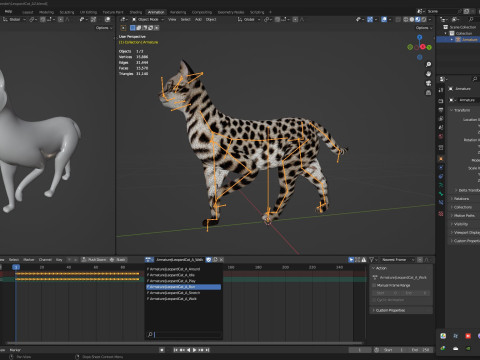
Task: Click the Push Down button
Action: click(94, 259)
